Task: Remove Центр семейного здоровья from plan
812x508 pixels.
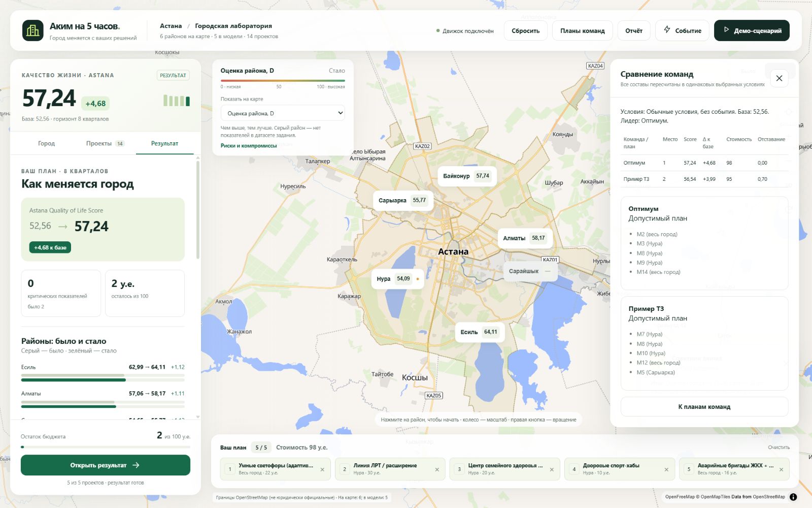Action: (552, 469)
